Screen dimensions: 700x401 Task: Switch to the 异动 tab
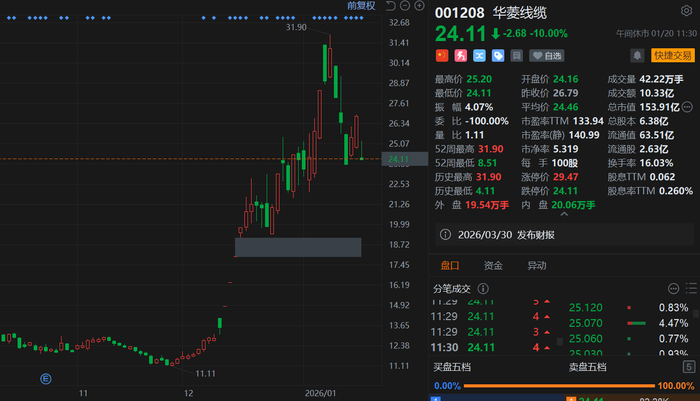click(537, 266)
